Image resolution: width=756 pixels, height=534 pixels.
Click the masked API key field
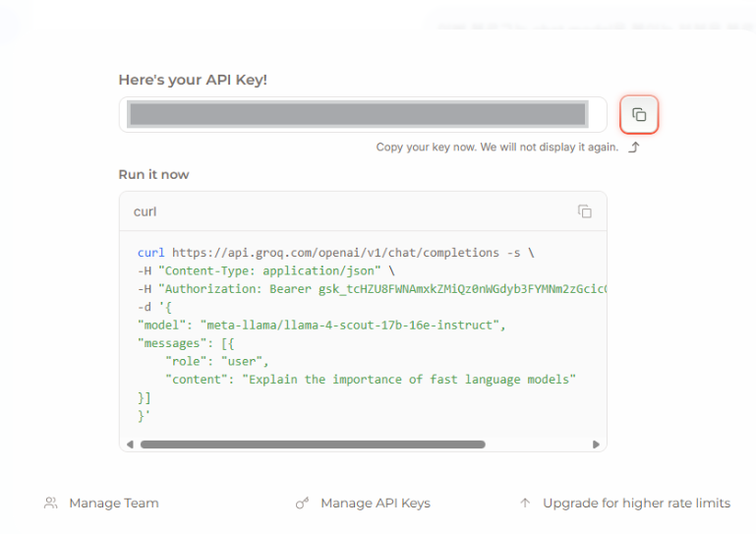pyautogui.click(x=363, y=115)
